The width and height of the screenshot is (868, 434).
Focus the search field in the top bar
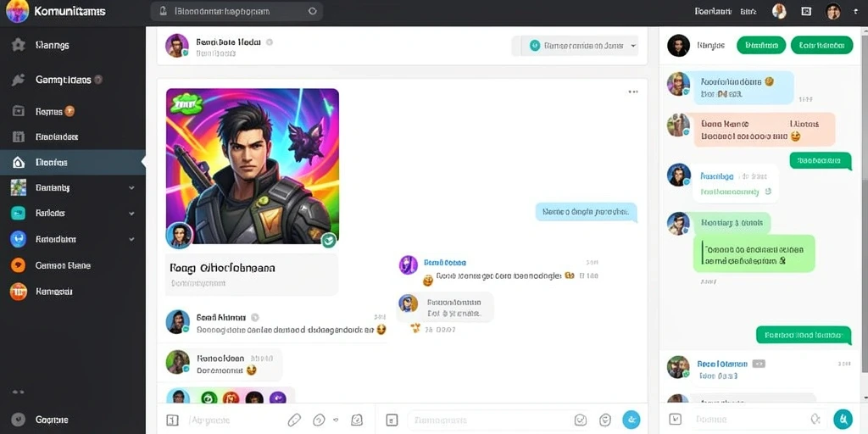(x=237, y=11)
